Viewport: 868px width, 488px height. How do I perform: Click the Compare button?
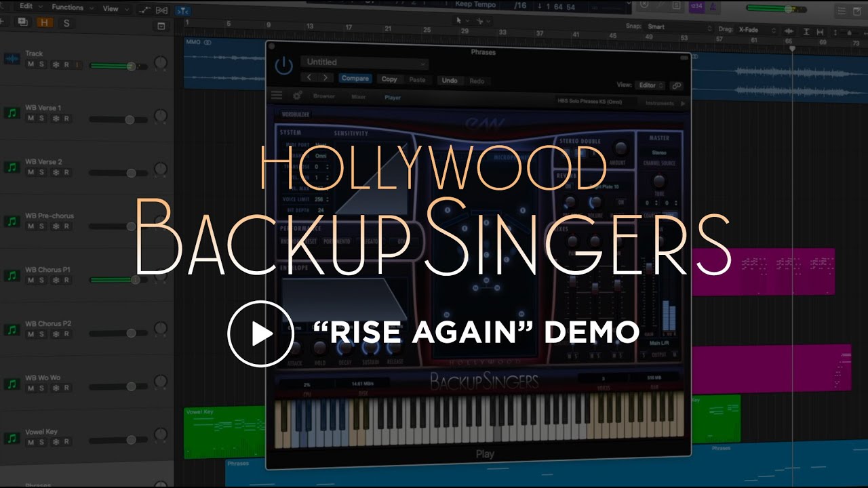(355, 79)
